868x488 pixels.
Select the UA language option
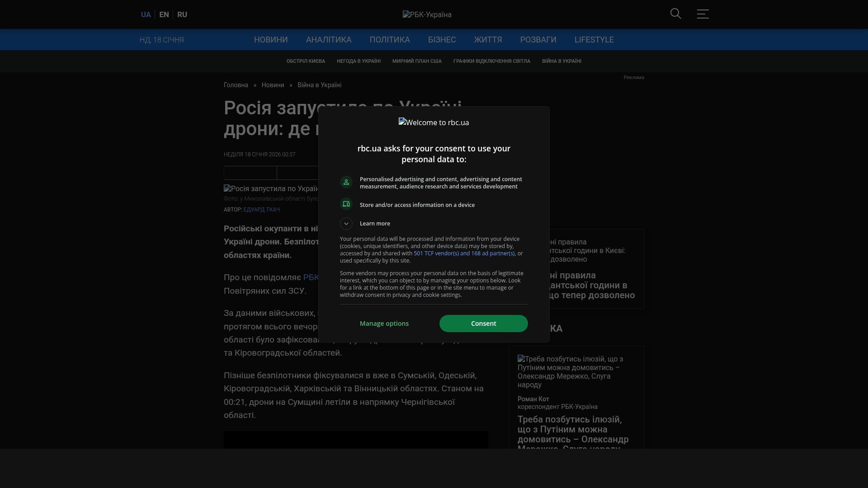(x=146, y=14)
